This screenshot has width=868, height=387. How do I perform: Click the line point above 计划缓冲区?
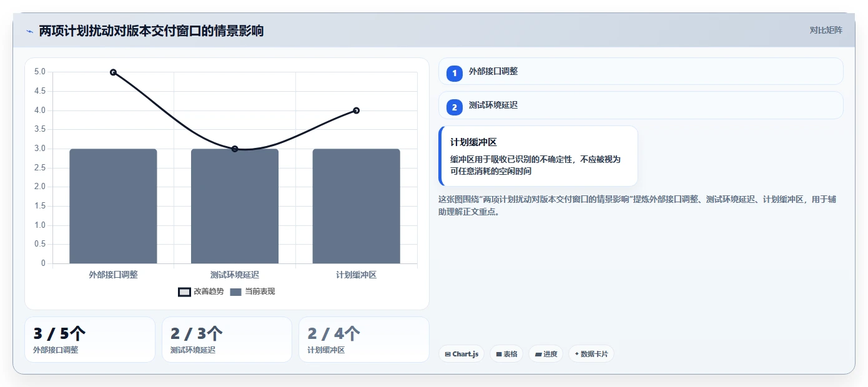coord(356,110)
